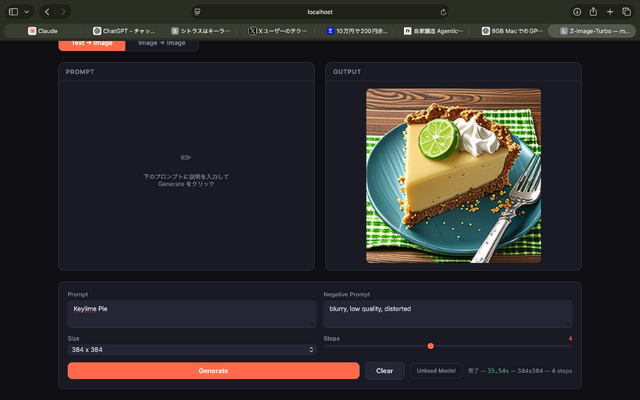Image resolution: width=640 pixels, height=400 pixels.
Task: Click the Clear button
Action: 384,371
